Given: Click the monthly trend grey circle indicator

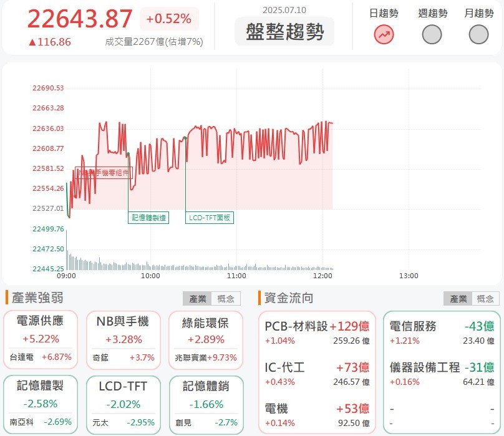Looking at the screenshot, I should coord(478,34).
